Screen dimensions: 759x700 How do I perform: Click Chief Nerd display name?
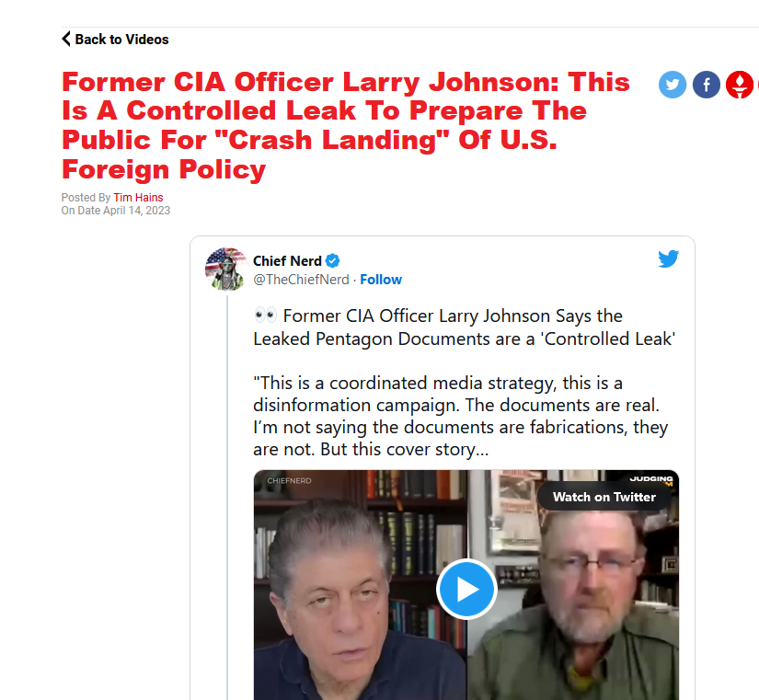point(287,261)
